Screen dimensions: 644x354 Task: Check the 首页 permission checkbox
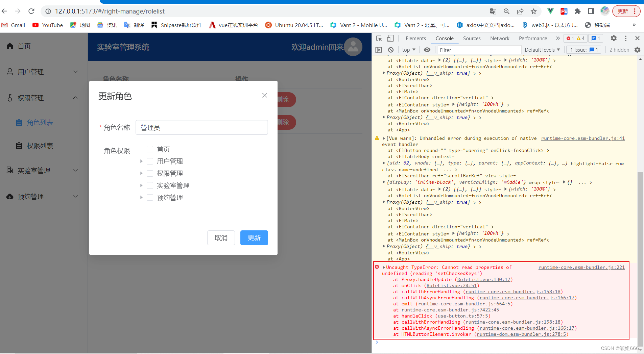pyautogui.click(x=150, y=149)
